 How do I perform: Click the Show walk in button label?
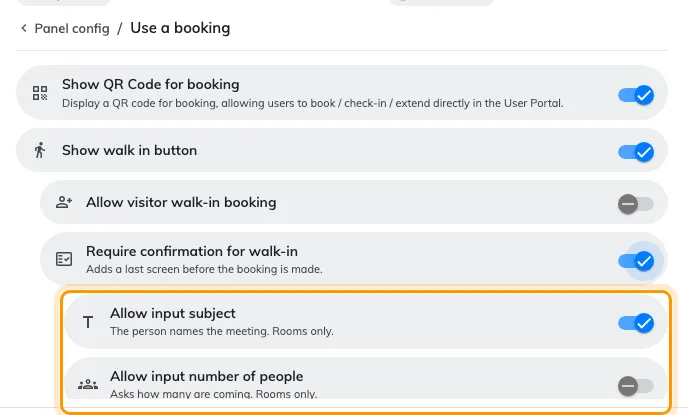click(x=129, y=150)
